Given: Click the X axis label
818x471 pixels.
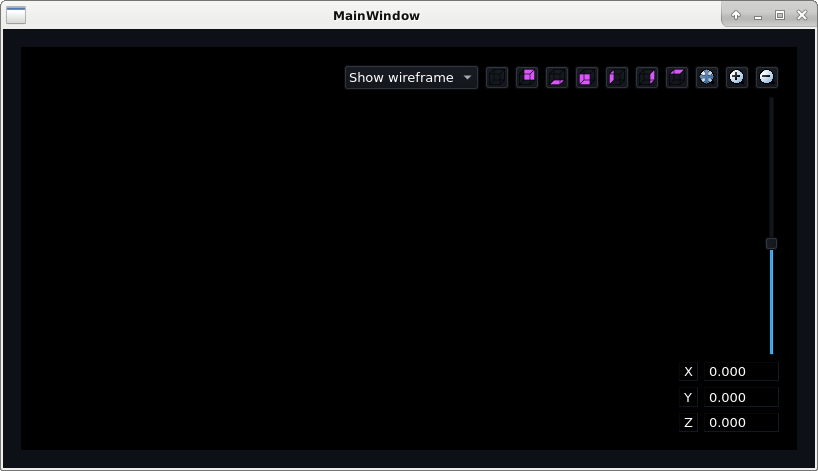Looking at the screenshot, I should tap(688, 371).
